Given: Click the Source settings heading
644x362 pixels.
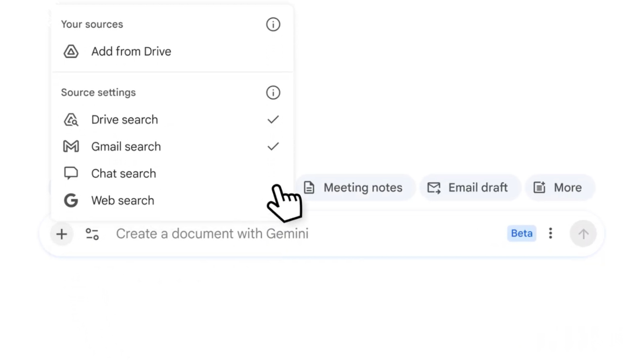Looking at the screenshot, I should 99,93.
